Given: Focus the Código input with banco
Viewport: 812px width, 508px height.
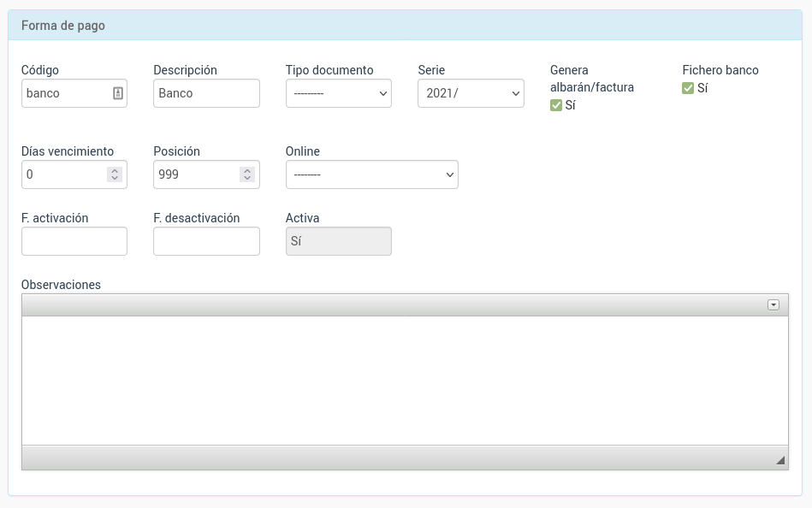Looking at the screenshot, I should [74, 93].
